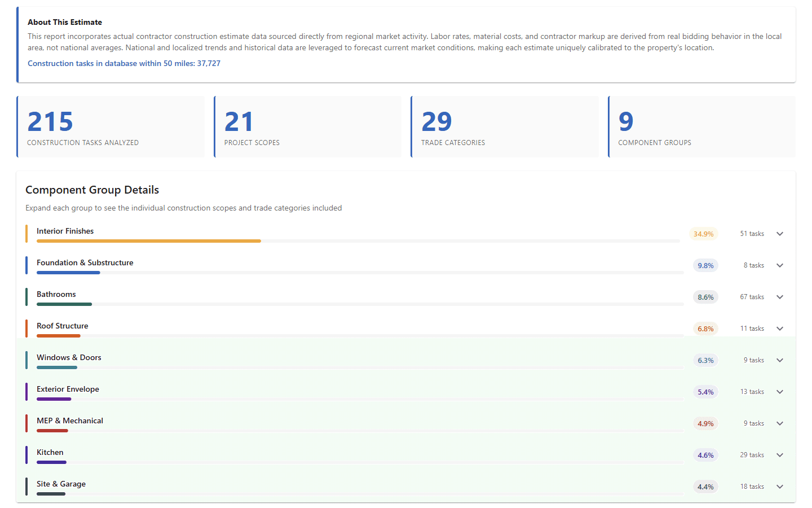Expand the Kitchen component group

click(x=780, y=454)
